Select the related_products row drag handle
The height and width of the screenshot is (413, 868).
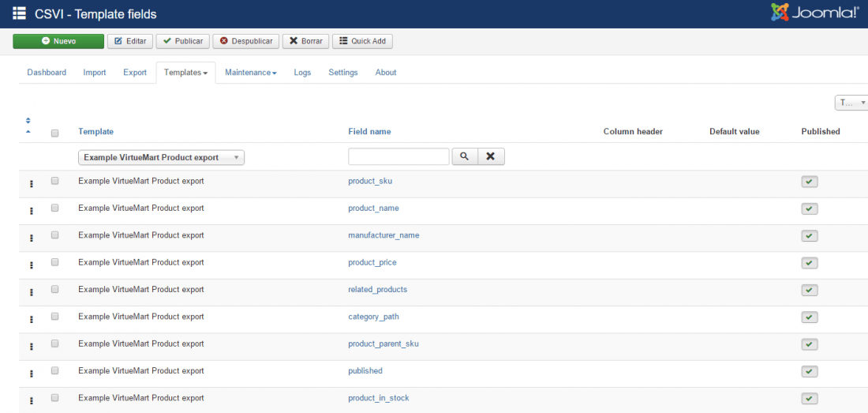click(x=32, y=292)
